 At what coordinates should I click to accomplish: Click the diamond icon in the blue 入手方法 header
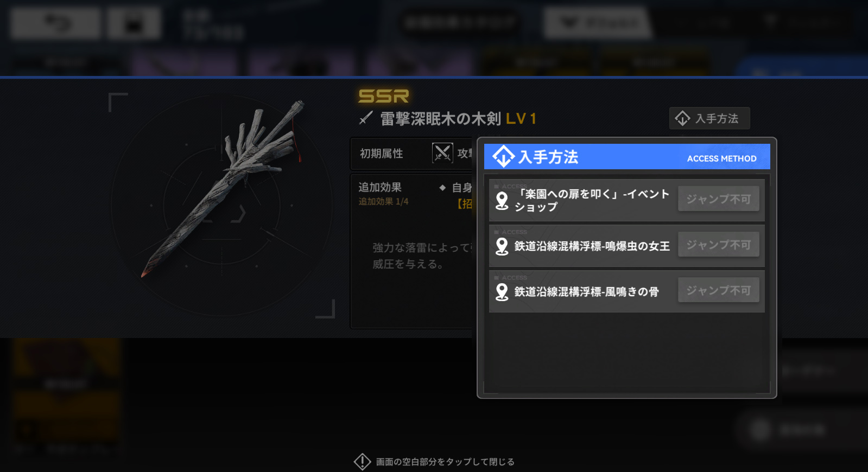pos(503,157)
